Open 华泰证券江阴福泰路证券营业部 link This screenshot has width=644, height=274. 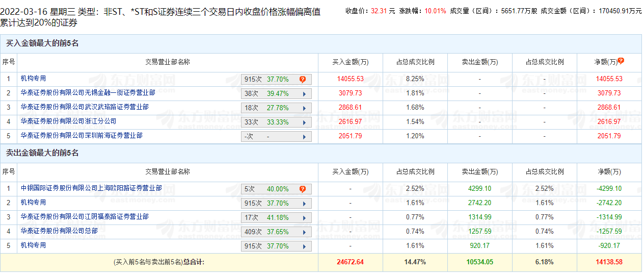(85, 217)
